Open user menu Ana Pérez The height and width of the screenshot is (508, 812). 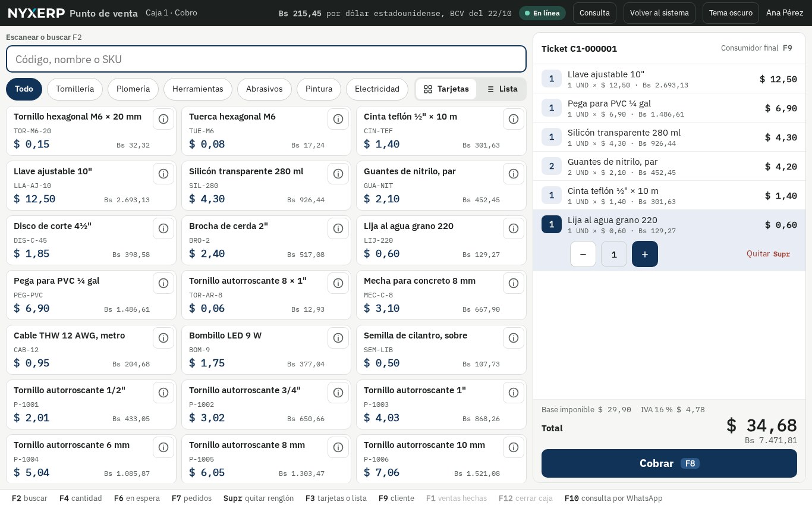[x=785, y=13]
